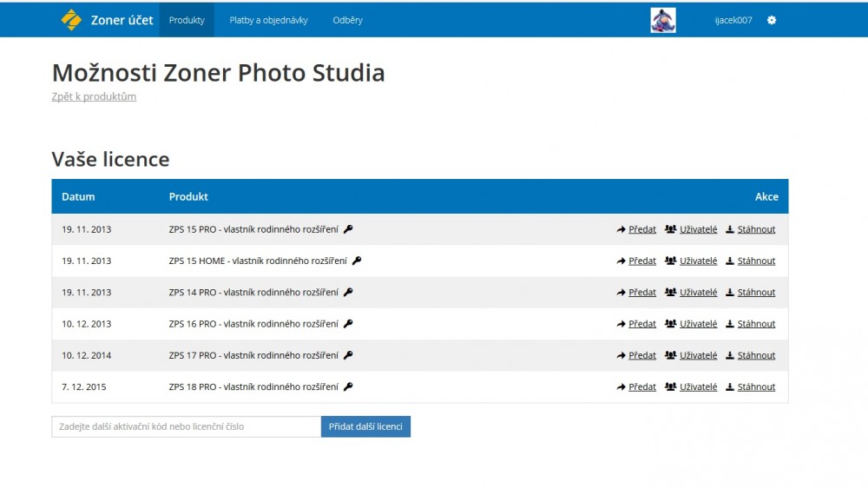Click key icon beside ZPS 15 HOME
This screenshot has height=489, width=868.
point(357,261)
